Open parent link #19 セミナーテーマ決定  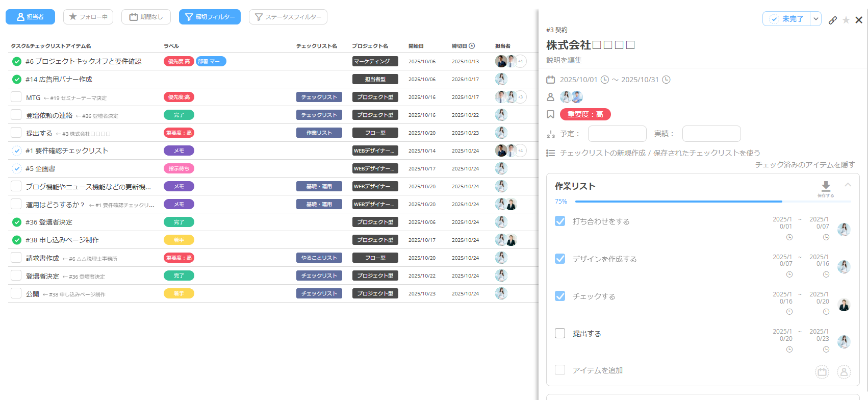pyautogui.click(x=75, y=98)
